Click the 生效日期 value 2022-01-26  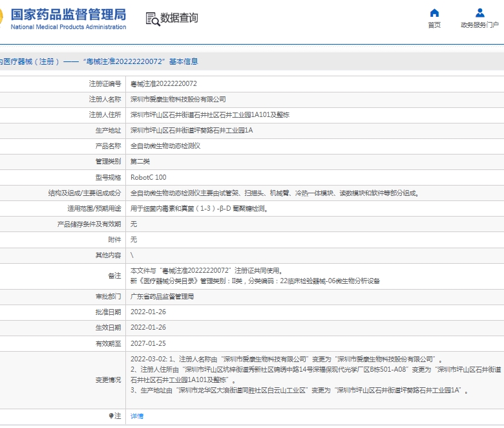148,327
